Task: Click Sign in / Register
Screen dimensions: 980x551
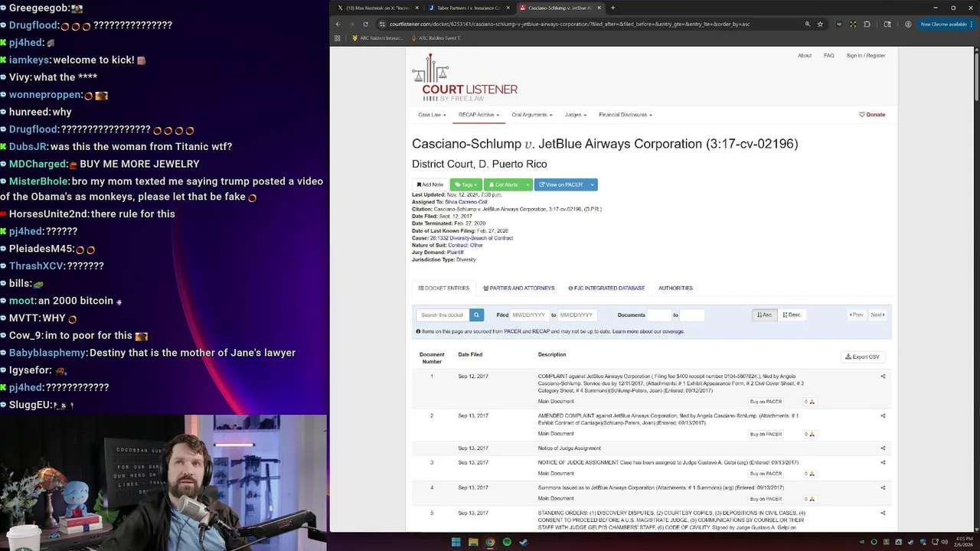Action: coord(866,56)
